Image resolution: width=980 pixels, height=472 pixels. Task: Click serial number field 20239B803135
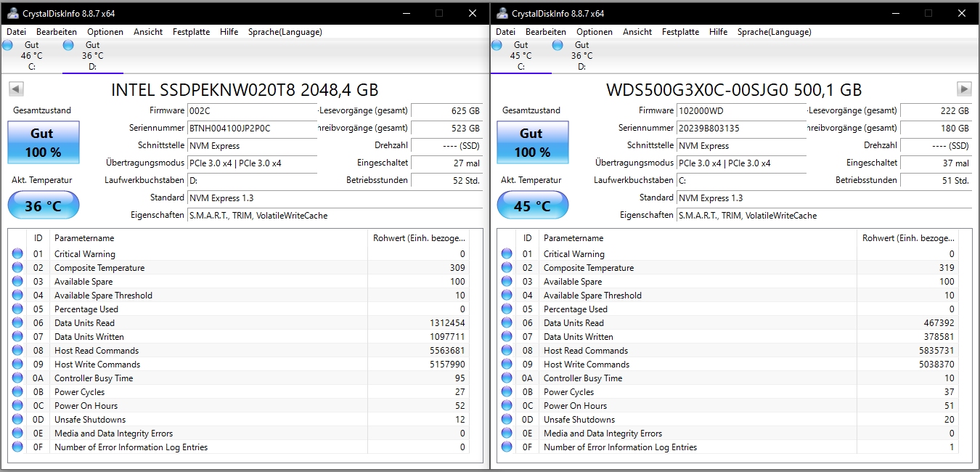pos(741,129)
